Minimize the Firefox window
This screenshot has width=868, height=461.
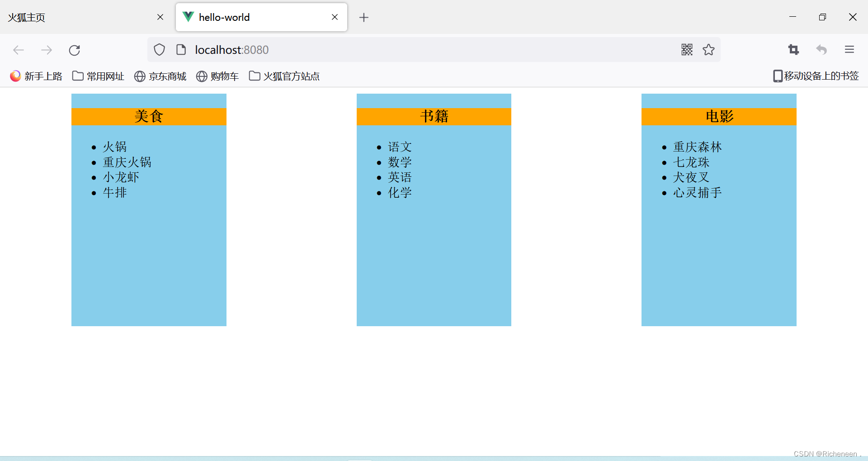[x=793, y=17]
